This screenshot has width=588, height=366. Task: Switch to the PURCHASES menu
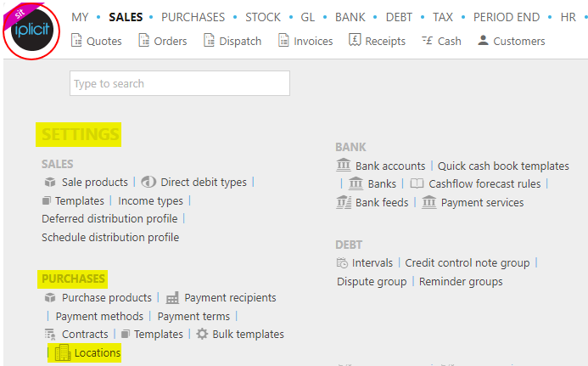tap(193, 17)
